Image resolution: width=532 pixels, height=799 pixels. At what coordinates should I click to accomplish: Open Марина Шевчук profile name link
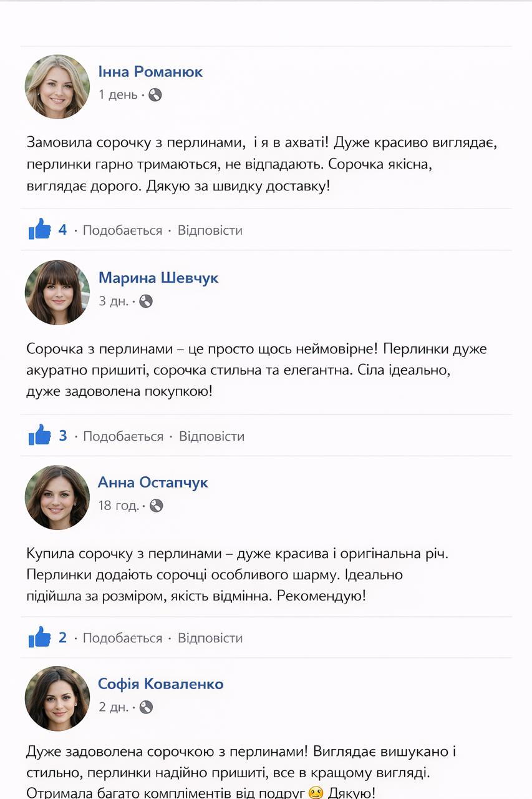(158, 278)
